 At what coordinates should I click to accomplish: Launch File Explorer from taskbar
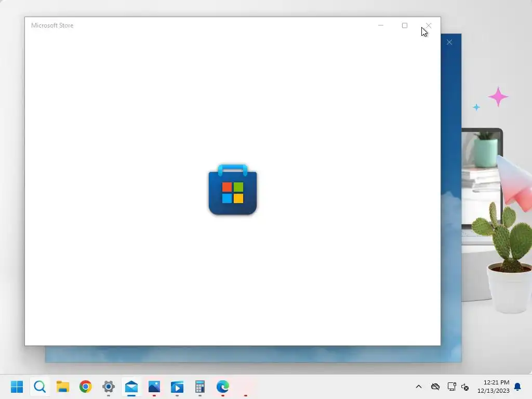click(x=63, y=387)
